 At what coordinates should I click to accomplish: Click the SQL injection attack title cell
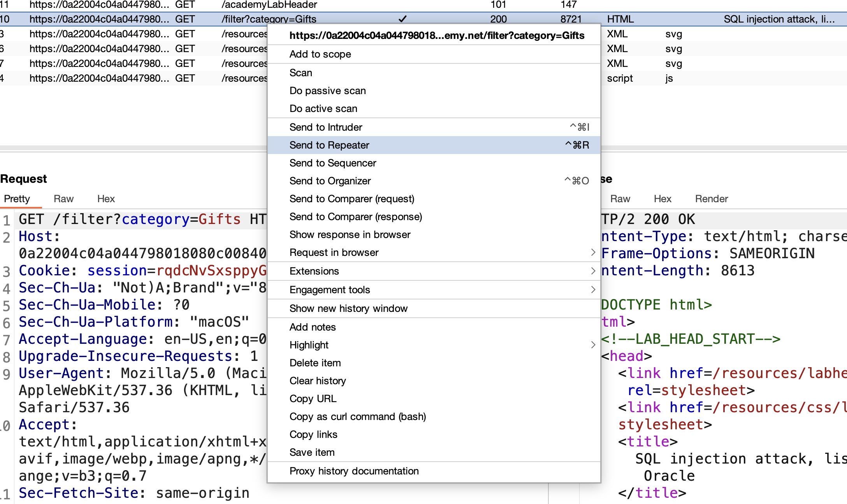779,19
